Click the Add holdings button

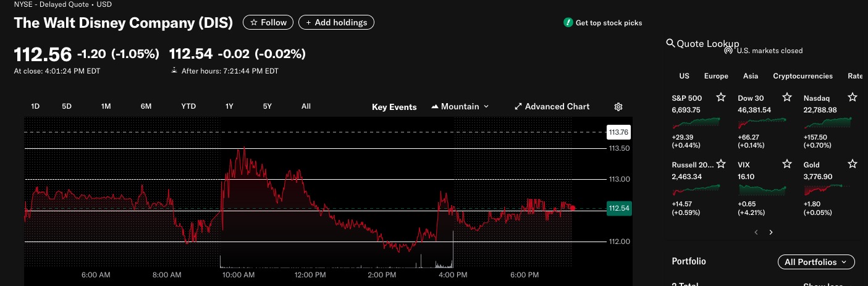336,22
